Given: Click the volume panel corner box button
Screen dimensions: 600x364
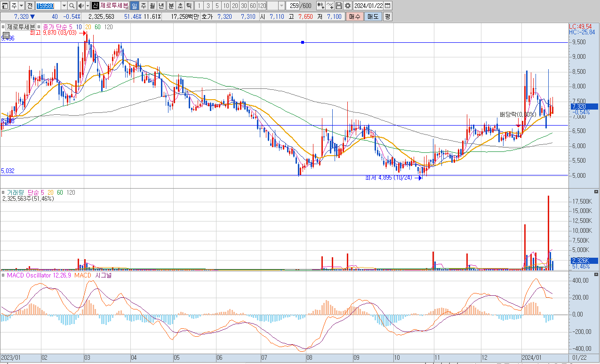Looking at the screenshot, I should coord(597,192).
